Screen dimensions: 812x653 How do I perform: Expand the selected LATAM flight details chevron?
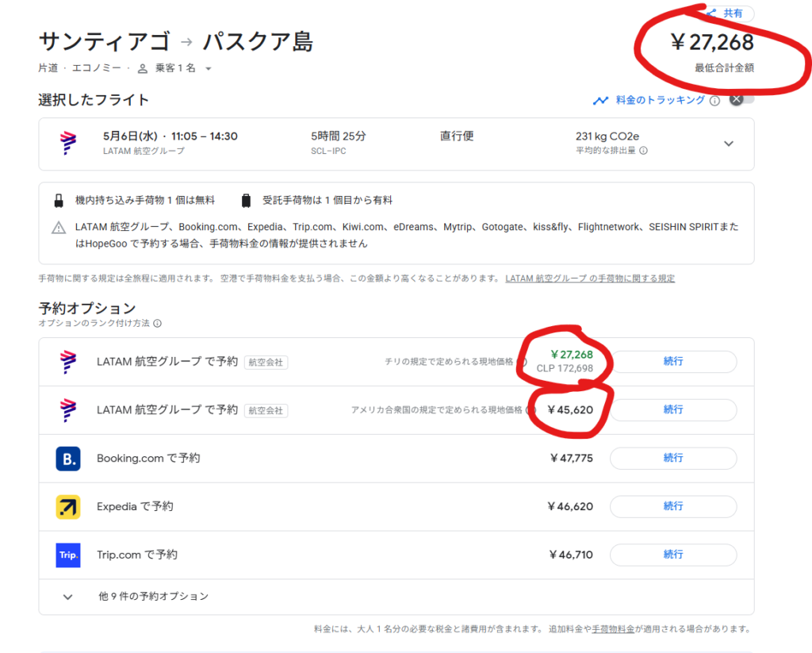729,144
